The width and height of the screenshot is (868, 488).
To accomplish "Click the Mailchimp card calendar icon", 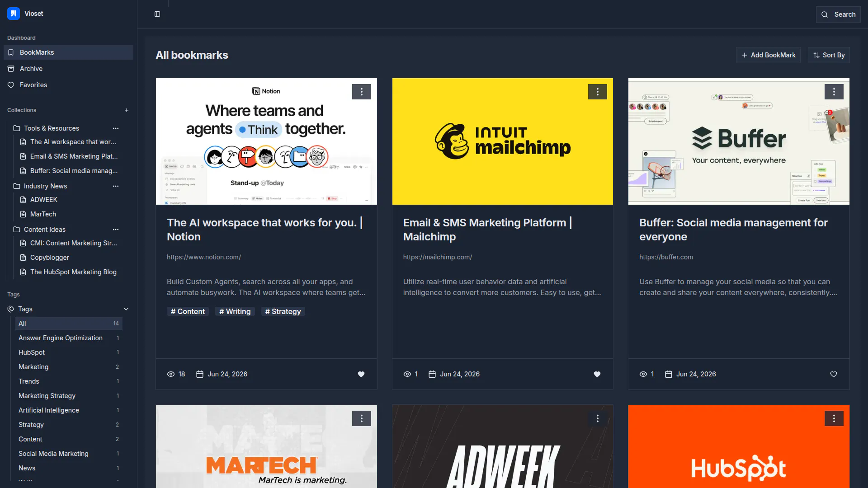I will click(x=432, y=374).
